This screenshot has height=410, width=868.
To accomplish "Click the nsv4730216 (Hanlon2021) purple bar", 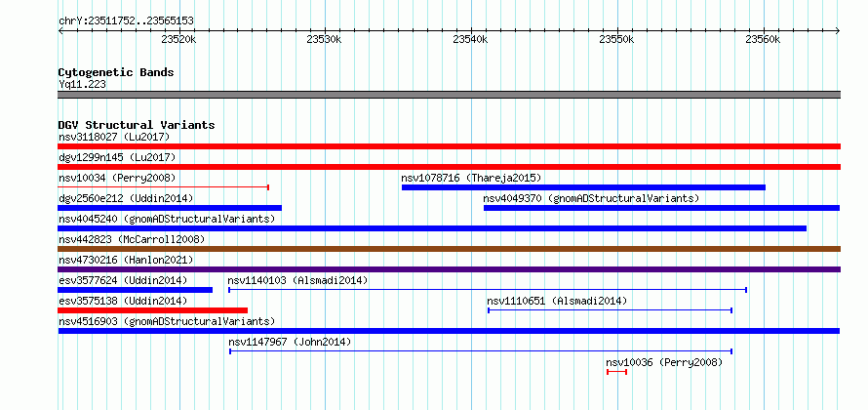I will tap(449, 269).
